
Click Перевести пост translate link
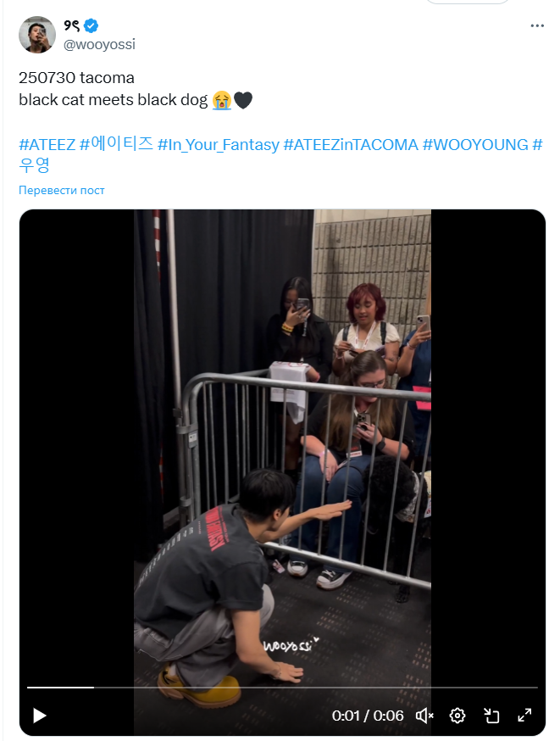point(61,190)
